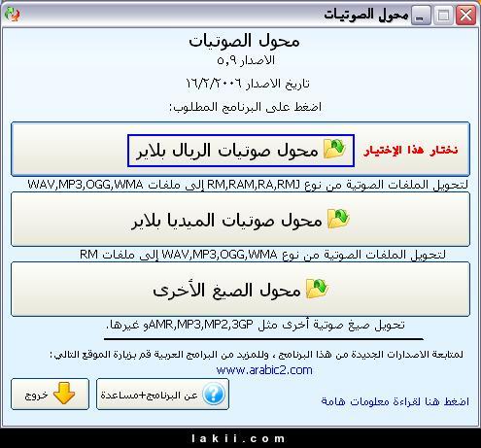This screenshot has width=481, height=448.
Task: Click the version number text (الاصدار ٥,٩)
Action: [x=246, y=60]
